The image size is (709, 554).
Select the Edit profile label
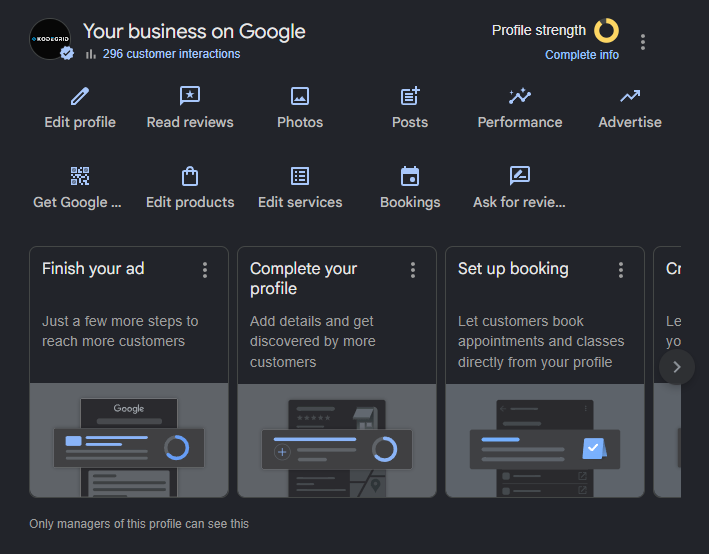pos(80,122)
